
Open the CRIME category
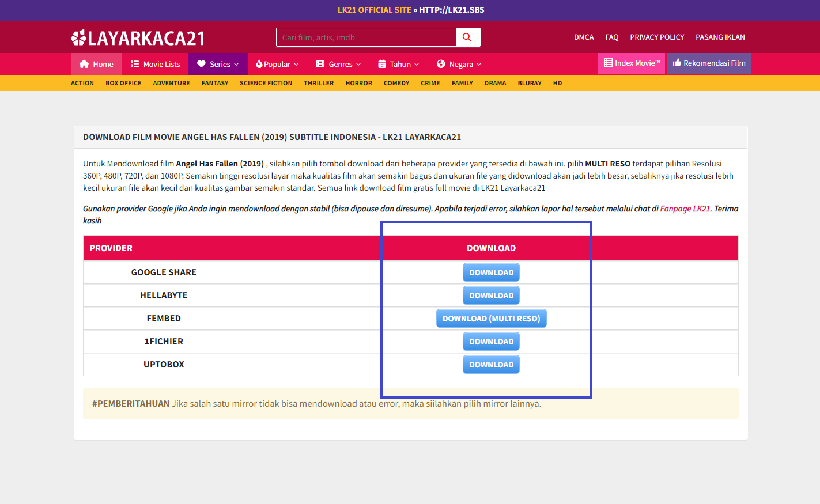click(430, 83)
